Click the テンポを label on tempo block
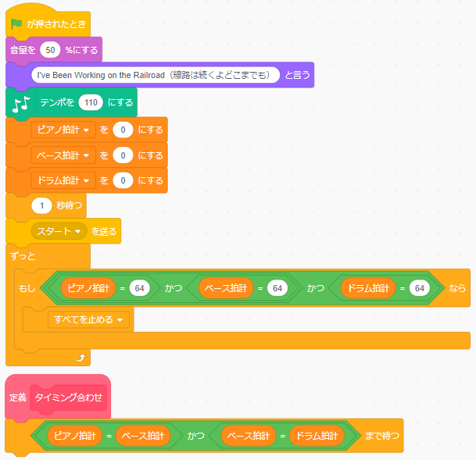This screenshot has width=476, height=460. (57, 102)
